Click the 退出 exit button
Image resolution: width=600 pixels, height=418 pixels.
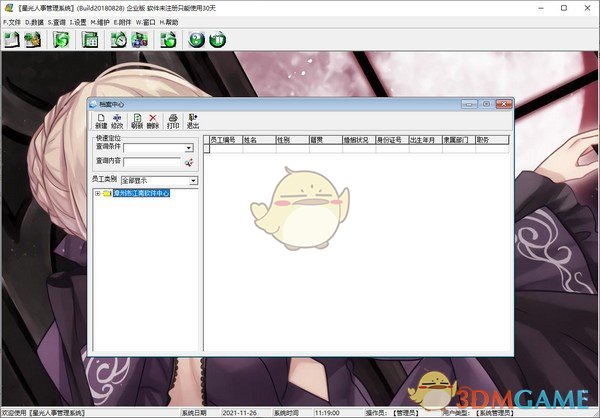(x=193, y=121)
